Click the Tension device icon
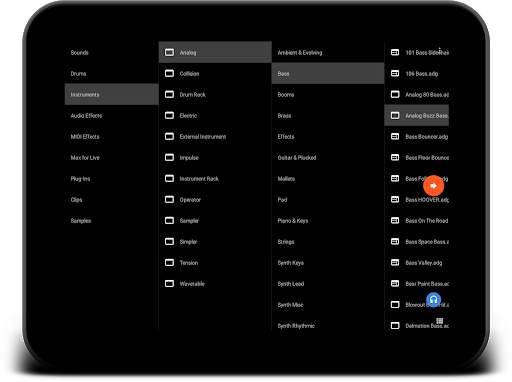 [x=169, y=262]
